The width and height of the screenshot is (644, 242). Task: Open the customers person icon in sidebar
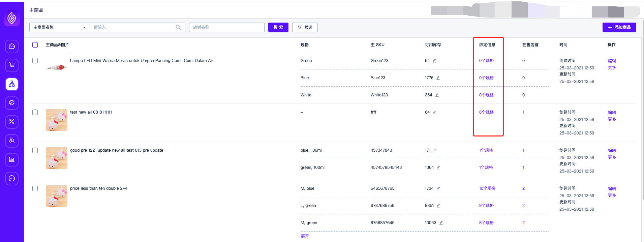pos(12,141)
